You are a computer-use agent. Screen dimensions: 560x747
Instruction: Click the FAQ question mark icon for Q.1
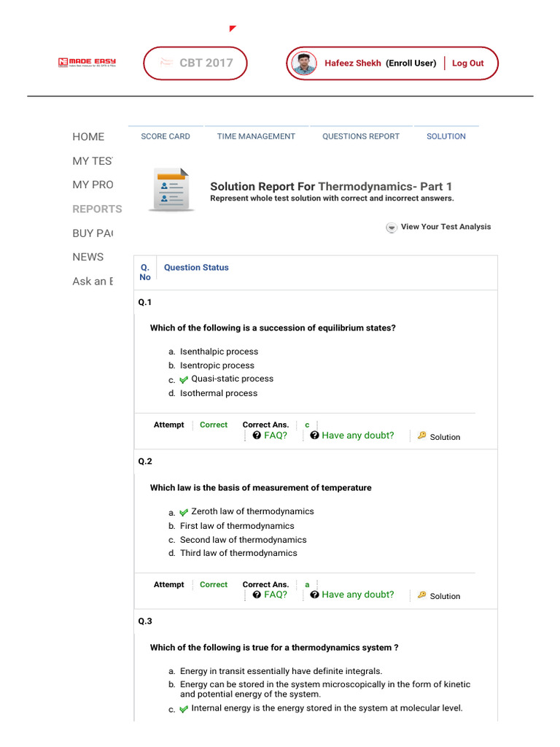coord(257,436)
